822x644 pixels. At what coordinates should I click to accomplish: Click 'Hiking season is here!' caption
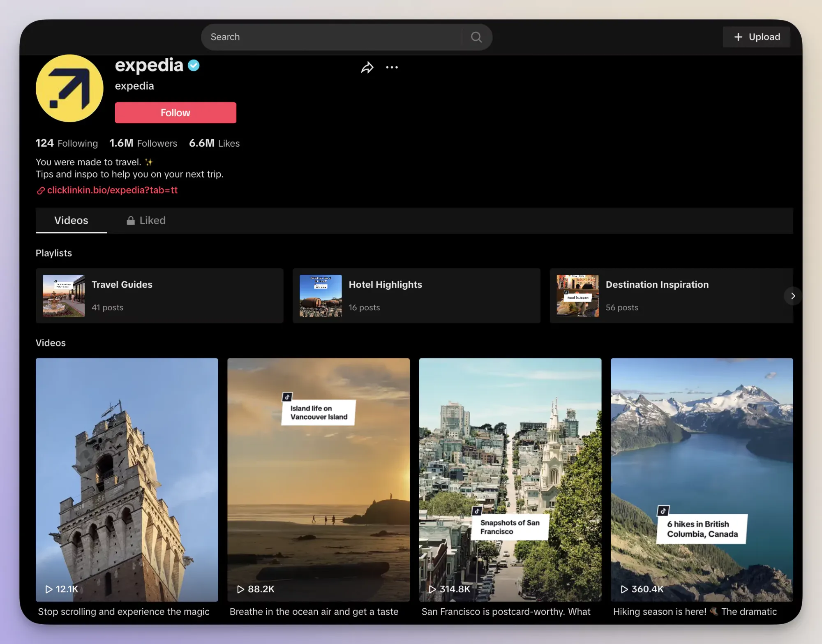point(695,612)
